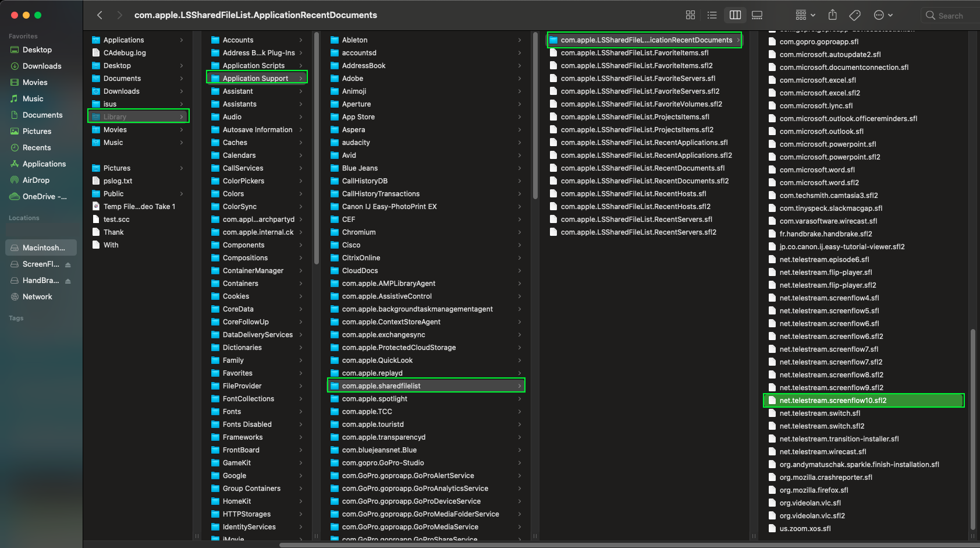Select Macintosh HD under Locations
The image size is (980, 548).
(x=41, y=248)
